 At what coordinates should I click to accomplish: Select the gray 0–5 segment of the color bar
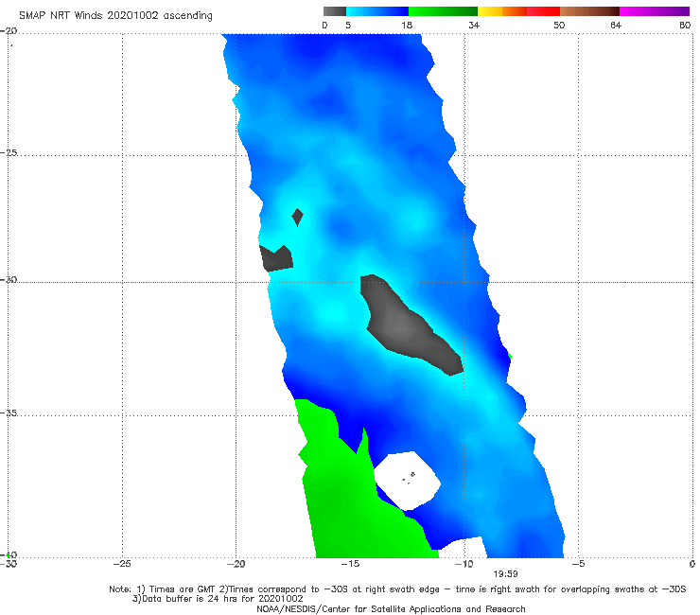pyautogui.click(x=335, y=11)
